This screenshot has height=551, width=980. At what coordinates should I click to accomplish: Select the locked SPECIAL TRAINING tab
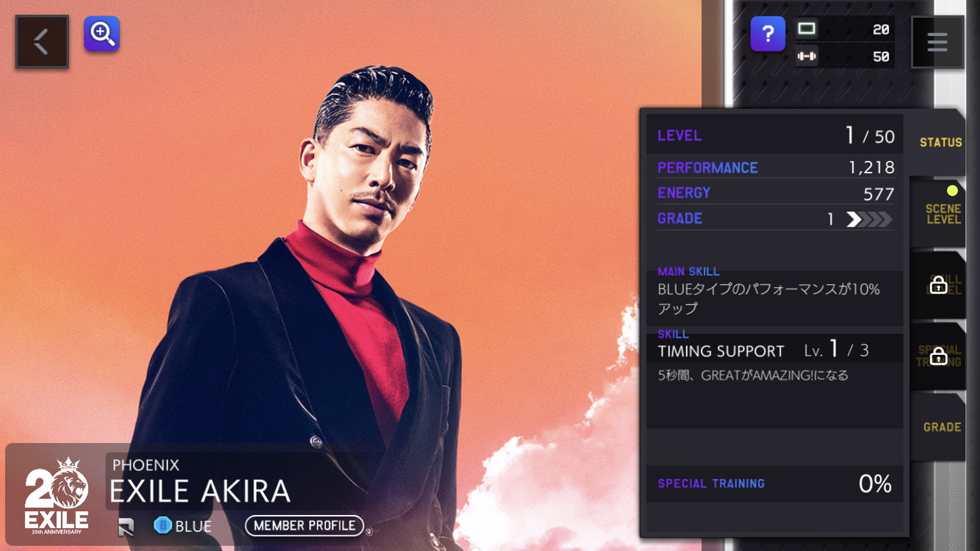pyautogui.click(x=939, y=356)
